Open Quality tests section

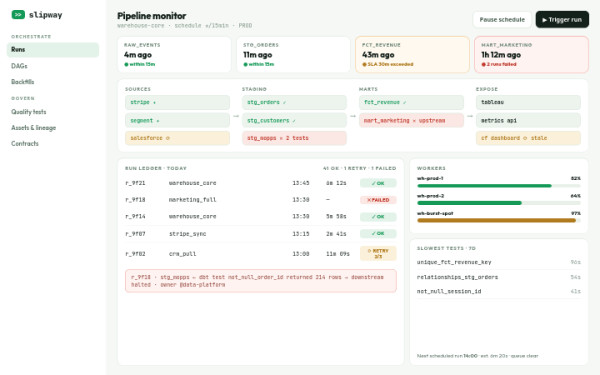pyautogui.click(x=53, y=112)
